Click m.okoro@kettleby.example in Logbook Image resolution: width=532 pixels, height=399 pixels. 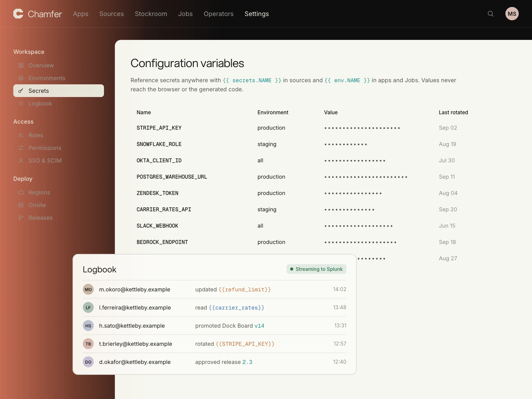(135, 289)
